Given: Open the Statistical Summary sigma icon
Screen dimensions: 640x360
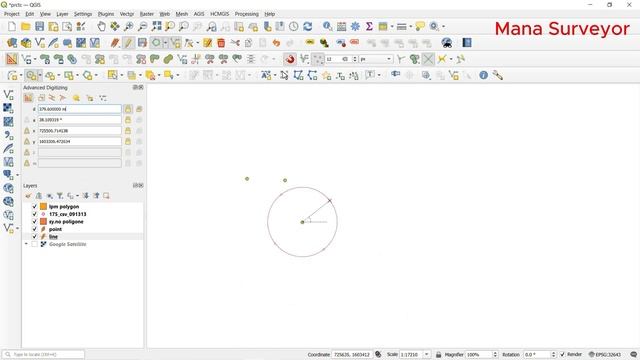Looking at the screenshot, I should click(369, 27).
